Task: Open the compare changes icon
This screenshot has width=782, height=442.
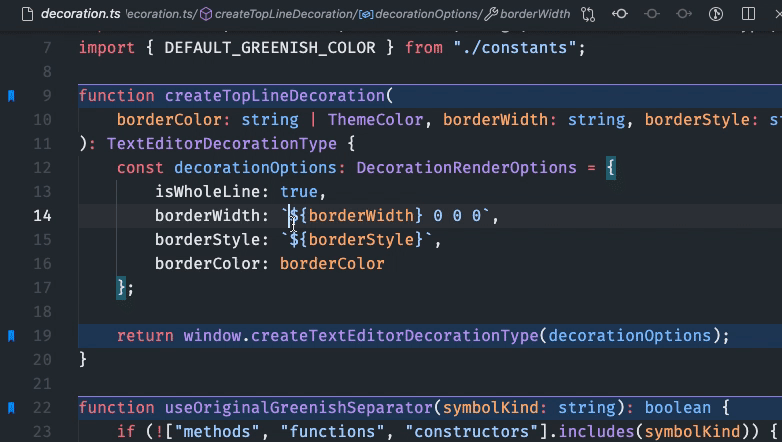Action: (x=588, y=14)
